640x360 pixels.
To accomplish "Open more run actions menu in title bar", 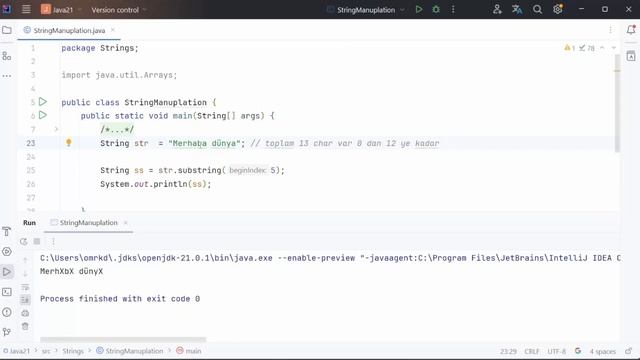I will (x=453, y=9).
